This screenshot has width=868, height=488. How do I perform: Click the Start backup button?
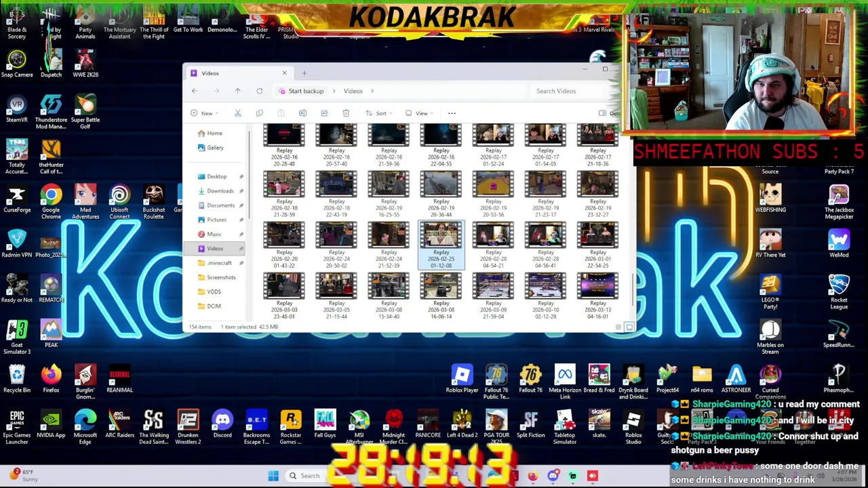point(302,91)
